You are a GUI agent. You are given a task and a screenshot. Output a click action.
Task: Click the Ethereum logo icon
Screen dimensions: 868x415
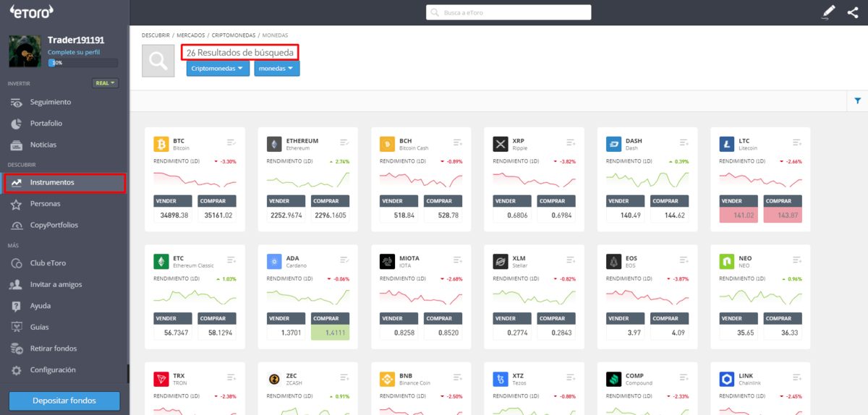tap(274, 144)
